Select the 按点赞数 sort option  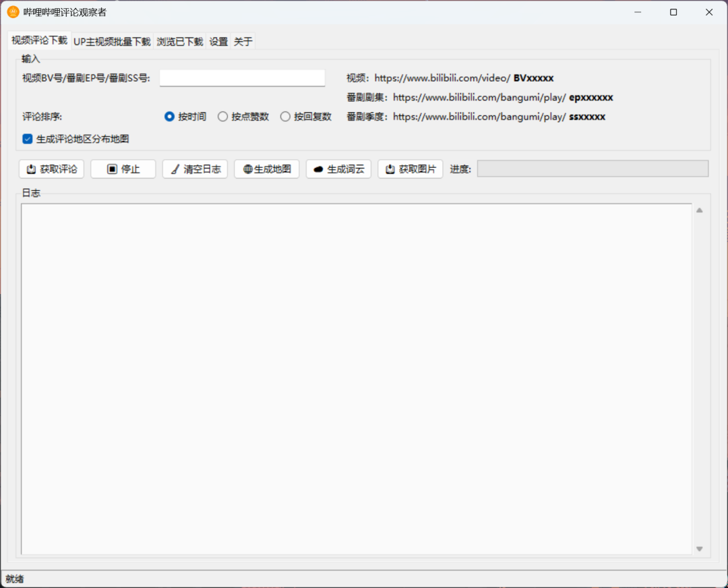(222, 116)
